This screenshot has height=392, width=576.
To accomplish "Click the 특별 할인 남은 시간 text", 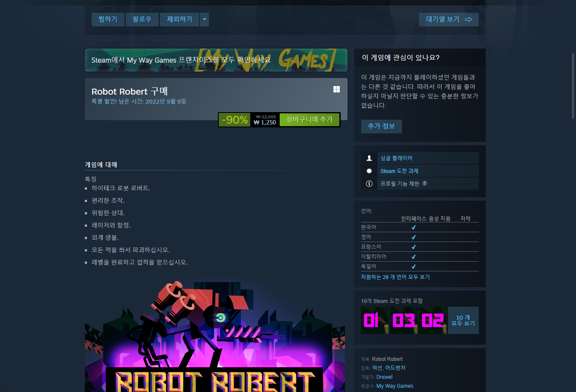I will point(139,101).
